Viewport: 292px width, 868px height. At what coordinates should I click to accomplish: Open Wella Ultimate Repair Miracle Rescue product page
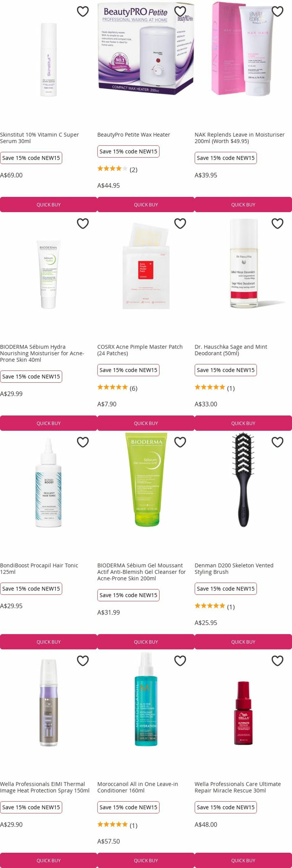238,787
